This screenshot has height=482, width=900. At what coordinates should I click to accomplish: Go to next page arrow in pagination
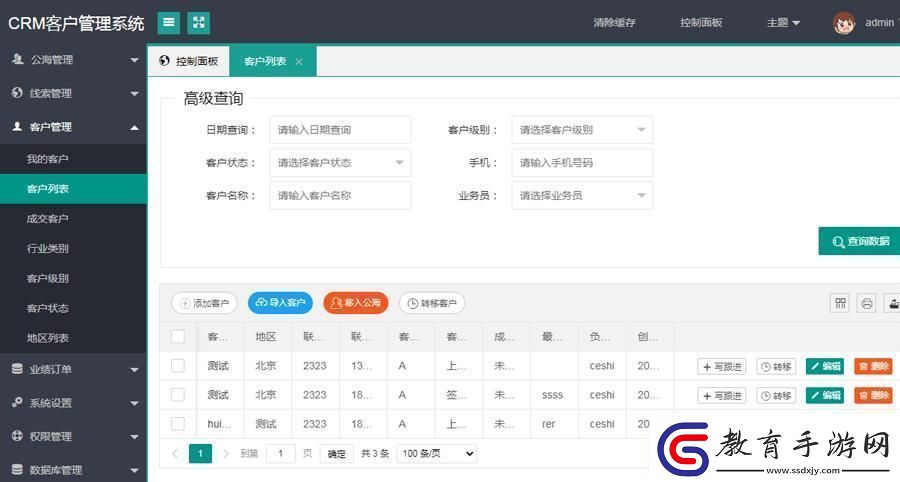click(226, 453)
